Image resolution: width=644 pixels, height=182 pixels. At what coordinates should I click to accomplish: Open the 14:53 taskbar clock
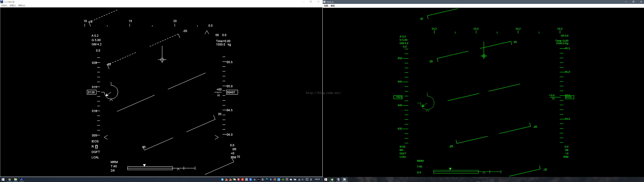pyautogui.click(x=317, y=179)
